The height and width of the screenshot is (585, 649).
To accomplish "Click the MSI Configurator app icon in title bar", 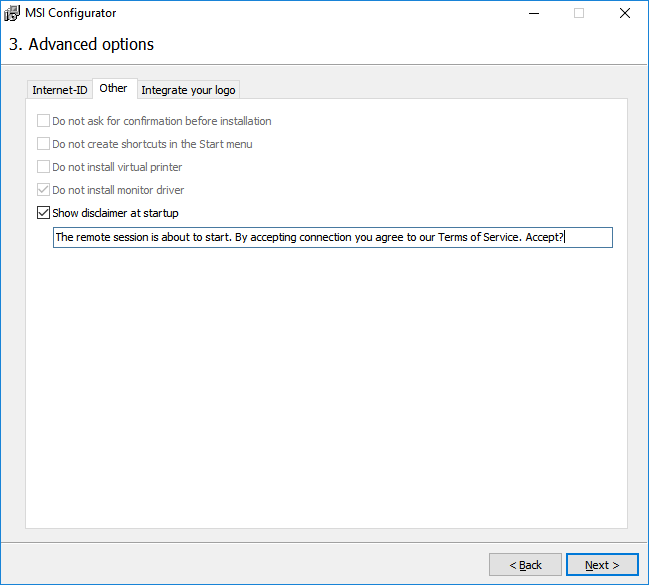I will (x=12, y=13).
